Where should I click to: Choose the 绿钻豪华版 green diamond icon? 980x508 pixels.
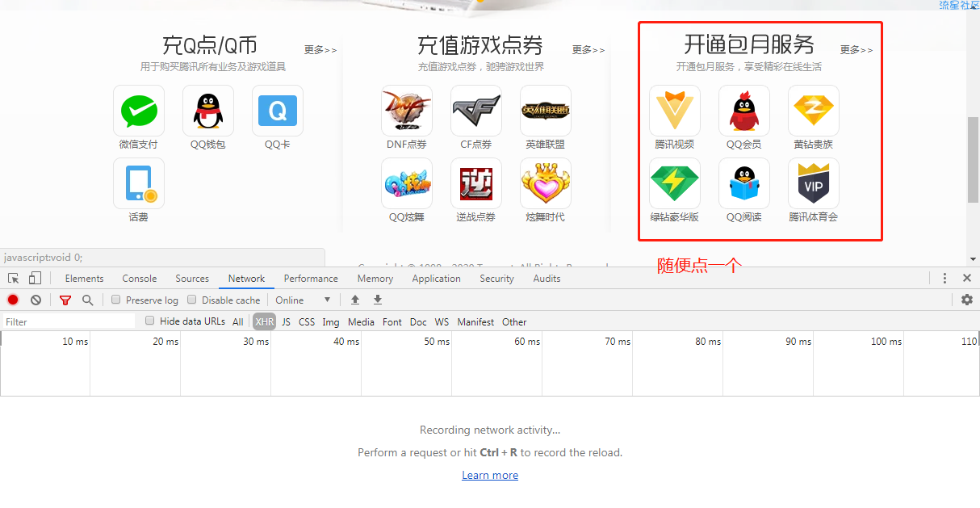pyautogui.click(x=674, y=183)
